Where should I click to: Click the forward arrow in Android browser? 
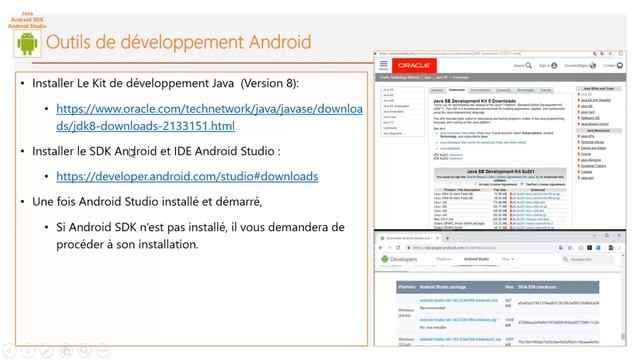point(389,248)
